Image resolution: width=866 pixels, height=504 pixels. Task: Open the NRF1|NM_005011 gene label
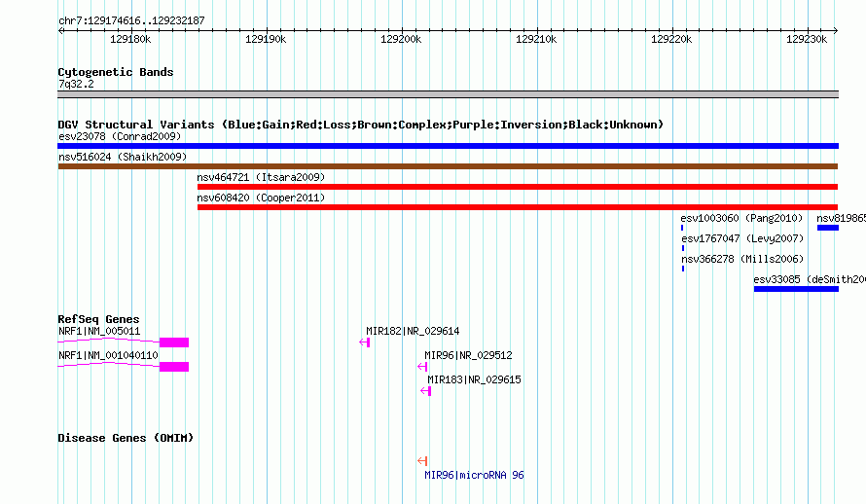coord(99,331)
